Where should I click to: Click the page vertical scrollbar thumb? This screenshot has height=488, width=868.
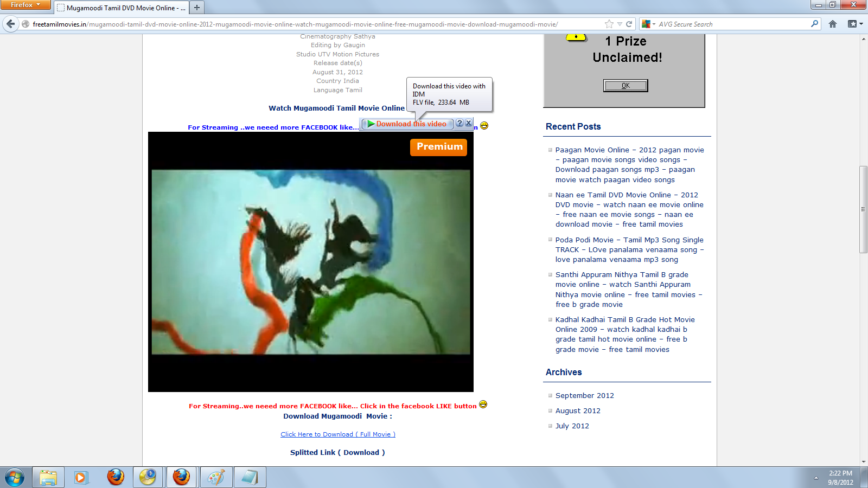(x=863, y=209)
